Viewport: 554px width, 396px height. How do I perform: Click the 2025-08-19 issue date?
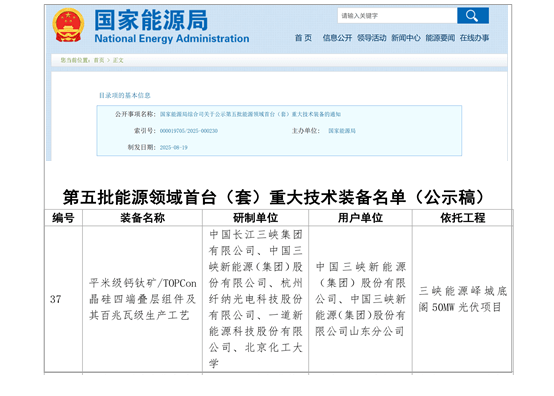click(x=173, y=147)
